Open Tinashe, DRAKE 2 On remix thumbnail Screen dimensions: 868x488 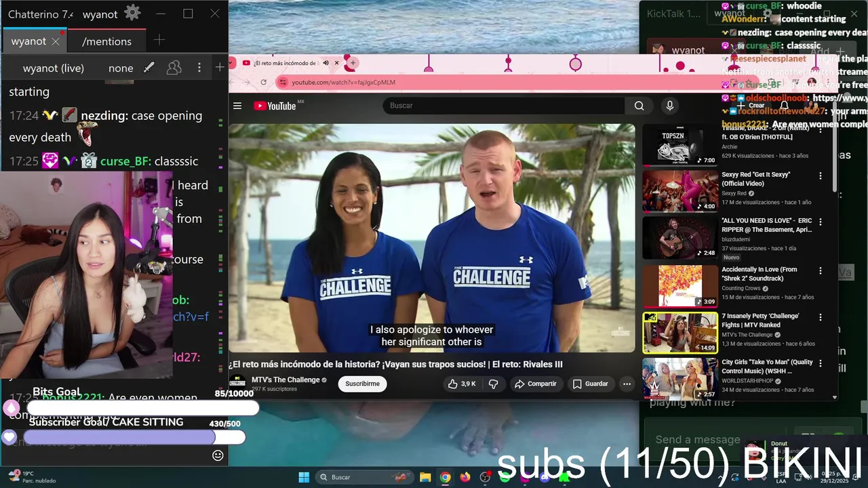[x=680, y=144]
